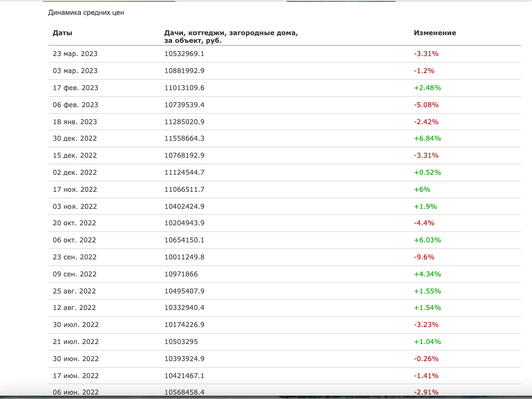
Task: Select date cell '20 окт. 2022'
Action: click(74, 223)
